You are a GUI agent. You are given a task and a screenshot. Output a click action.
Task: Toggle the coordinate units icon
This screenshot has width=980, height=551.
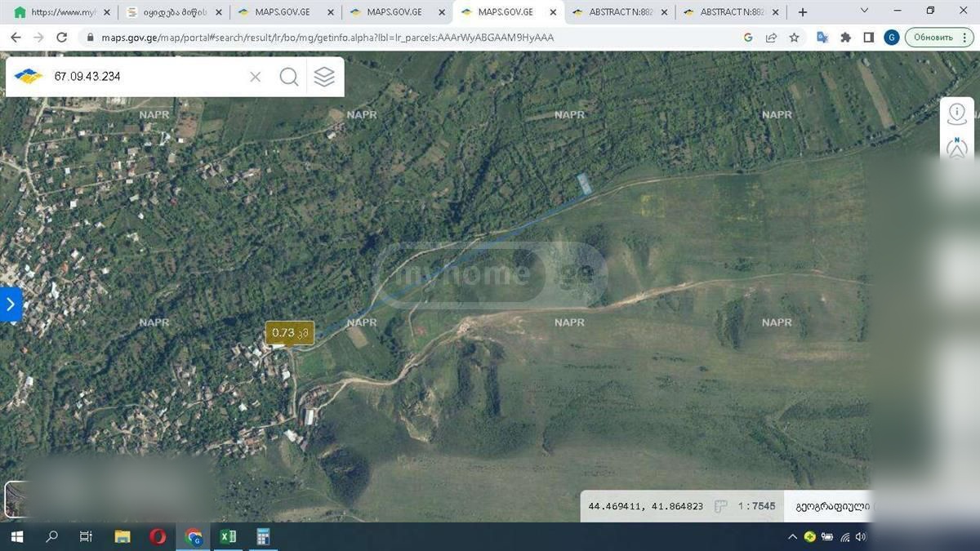coord(720,506)
